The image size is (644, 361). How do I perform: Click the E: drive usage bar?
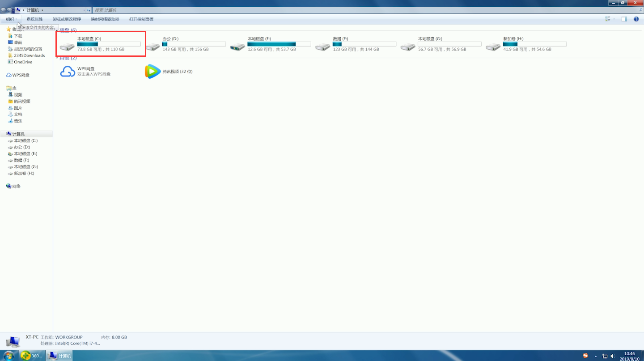279,44
